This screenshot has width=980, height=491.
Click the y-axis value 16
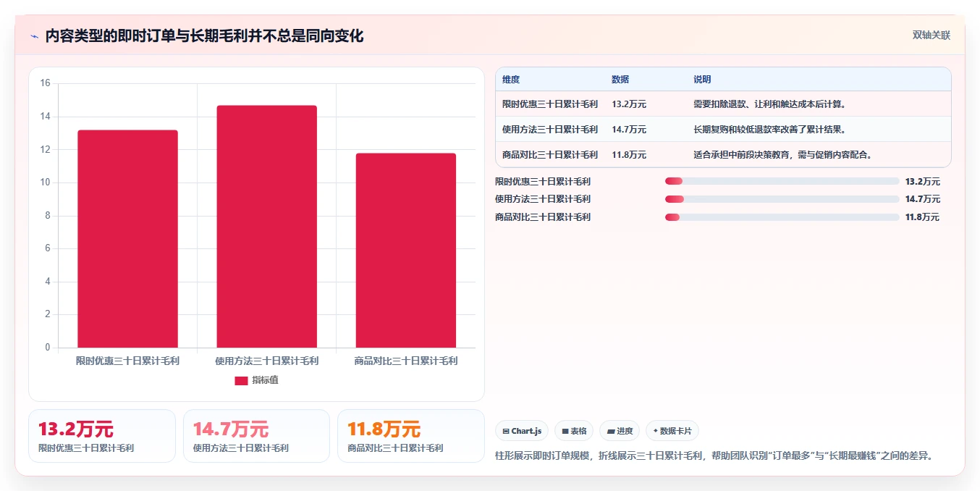click(x=46, y=83)
